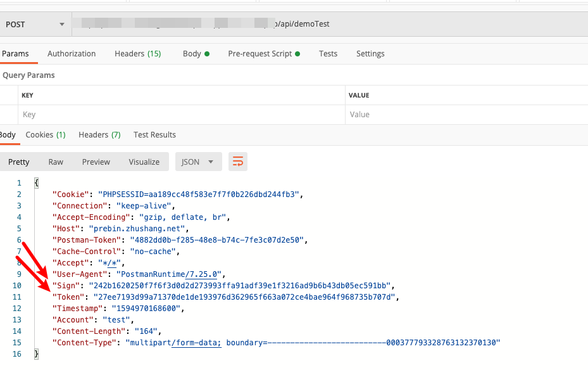This screenshot has width=588, height=370.
Task: Focus the query param Key field
Action: pyautogui.click(x=182, y=115)
